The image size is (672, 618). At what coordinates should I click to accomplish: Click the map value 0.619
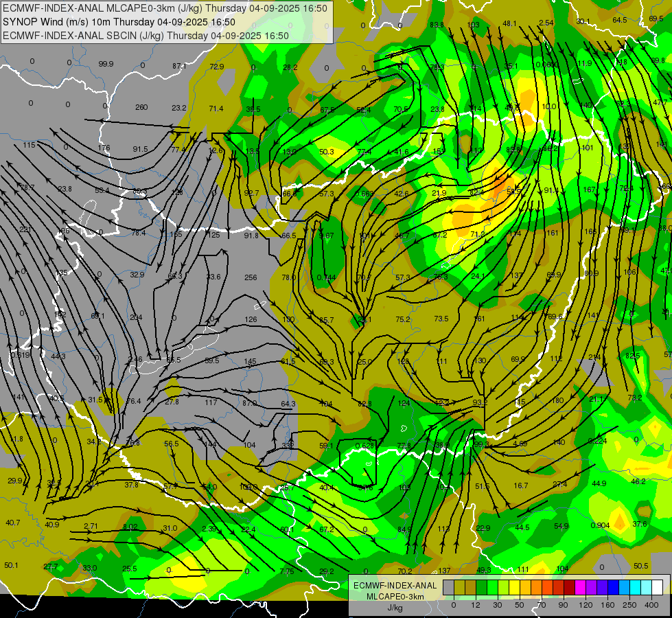point(20,355)
